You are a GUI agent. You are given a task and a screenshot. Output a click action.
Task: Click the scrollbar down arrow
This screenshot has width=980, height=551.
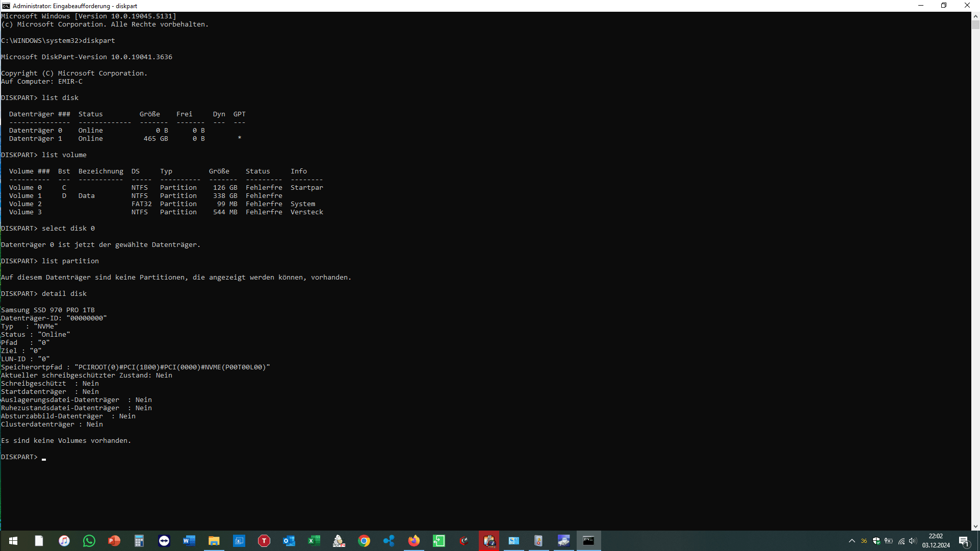pyautogui.click(x=975, y=527)
